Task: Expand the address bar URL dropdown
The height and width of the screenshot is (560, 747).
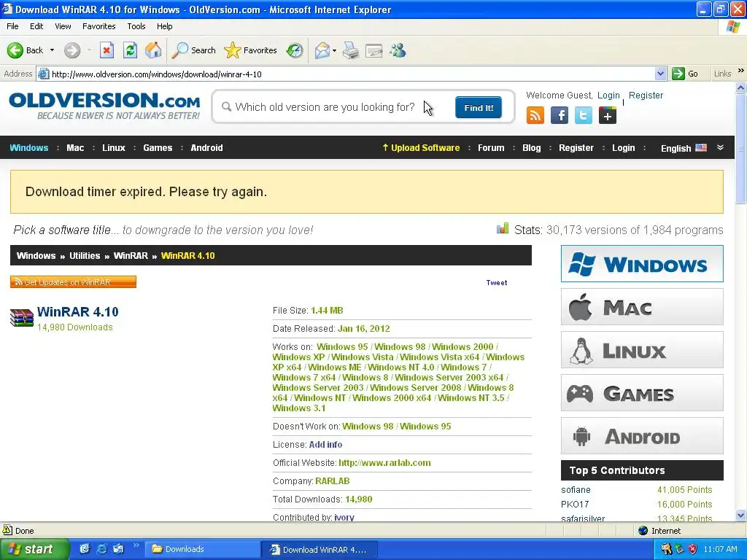Action: coord(660,74)
